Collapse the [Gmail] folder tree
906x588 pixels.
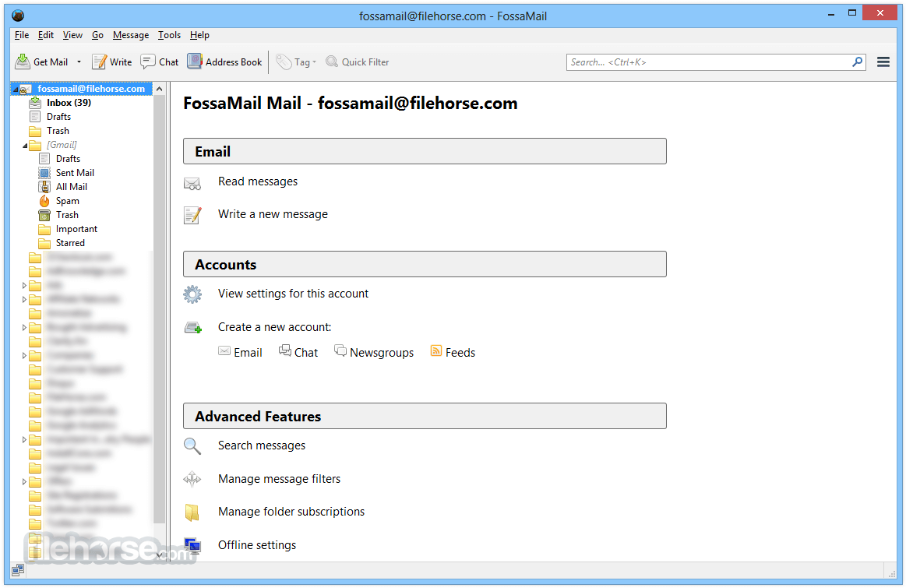point(25,146)
